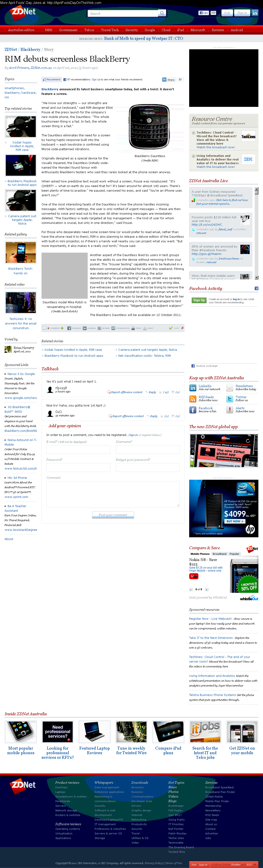Screen dimensions: 263x868
Task: Click the Blackberry breadcrumb link
Action: pyautogui.click(x=30, y=50)
